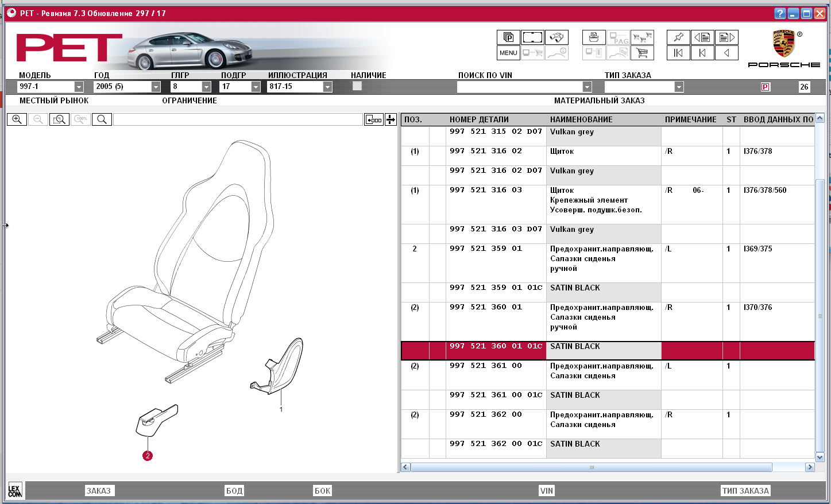The height and width of the screenshot is (504, 831).
Task: Zoom in on the seat illustration
Action: [17, 119]
